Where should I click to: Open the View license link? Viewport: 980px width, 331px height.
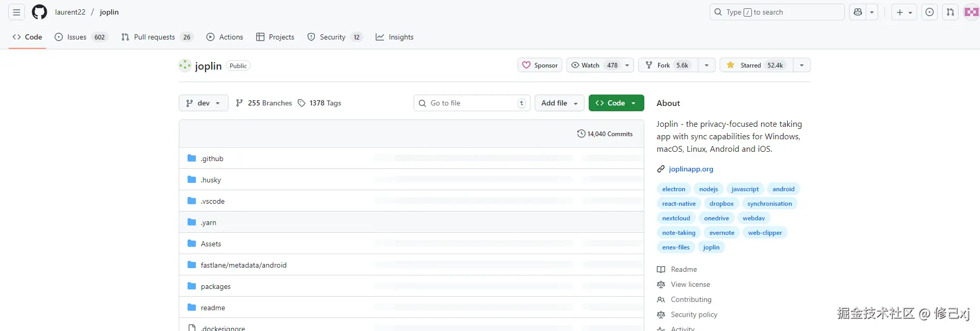point(683,284)
